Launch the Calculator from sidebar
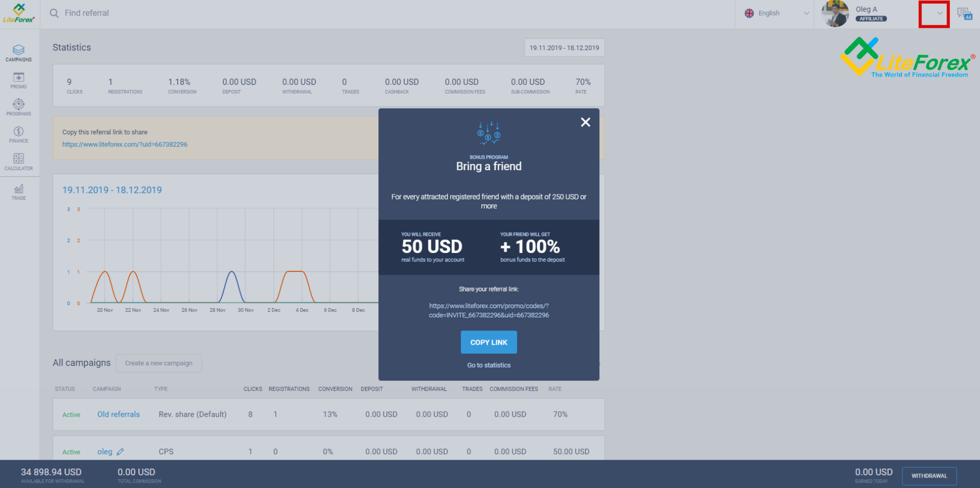 pos(19,162)
